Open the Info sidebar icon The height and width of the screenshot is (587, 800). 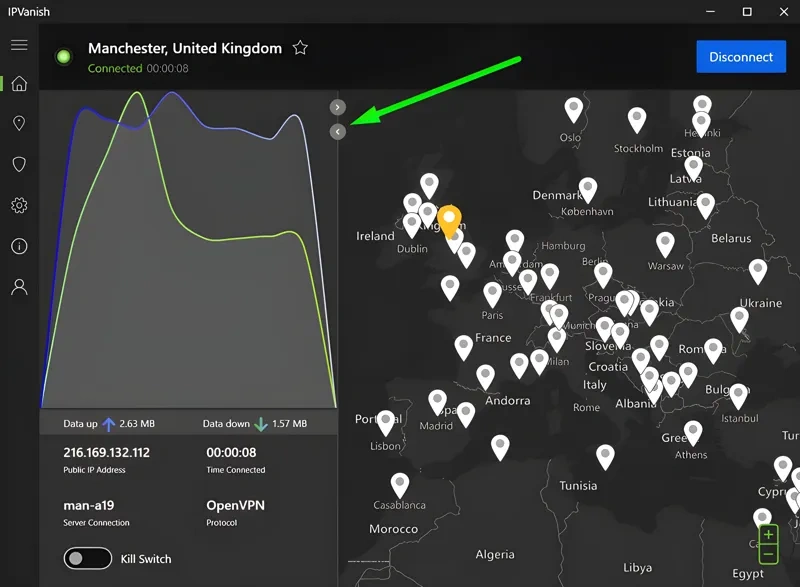click(19, 246)
